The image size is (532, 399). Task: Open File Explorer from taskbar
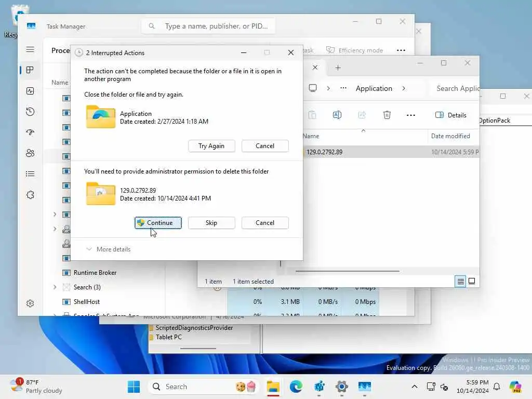tap(273, 387)
